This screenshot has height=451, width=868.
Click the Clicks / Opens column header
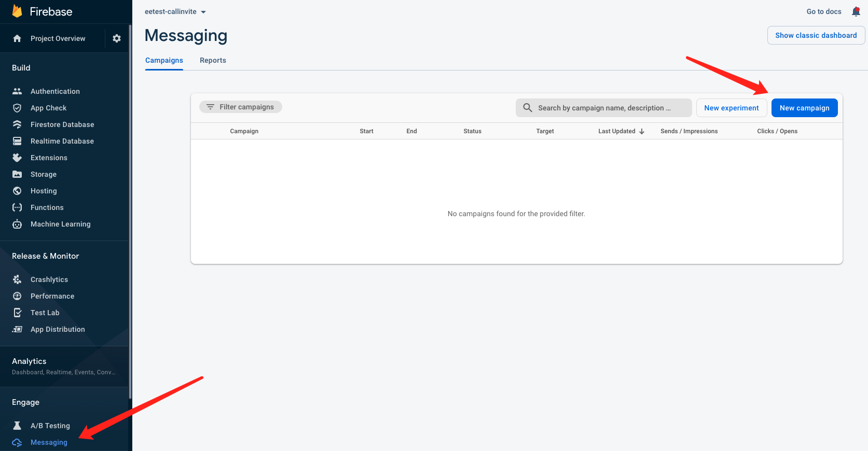click(x=777, y=131)
